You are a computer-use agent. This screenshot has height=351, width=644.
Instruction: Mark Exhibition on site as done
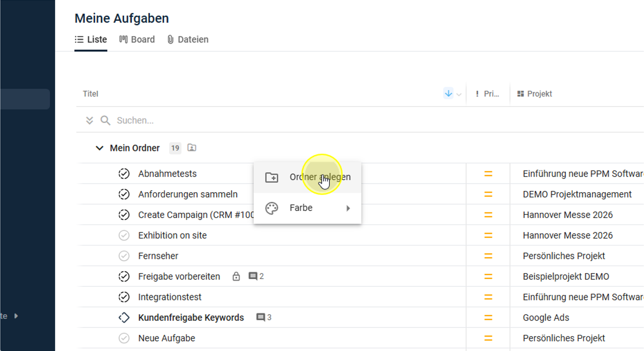coord(124,236)
